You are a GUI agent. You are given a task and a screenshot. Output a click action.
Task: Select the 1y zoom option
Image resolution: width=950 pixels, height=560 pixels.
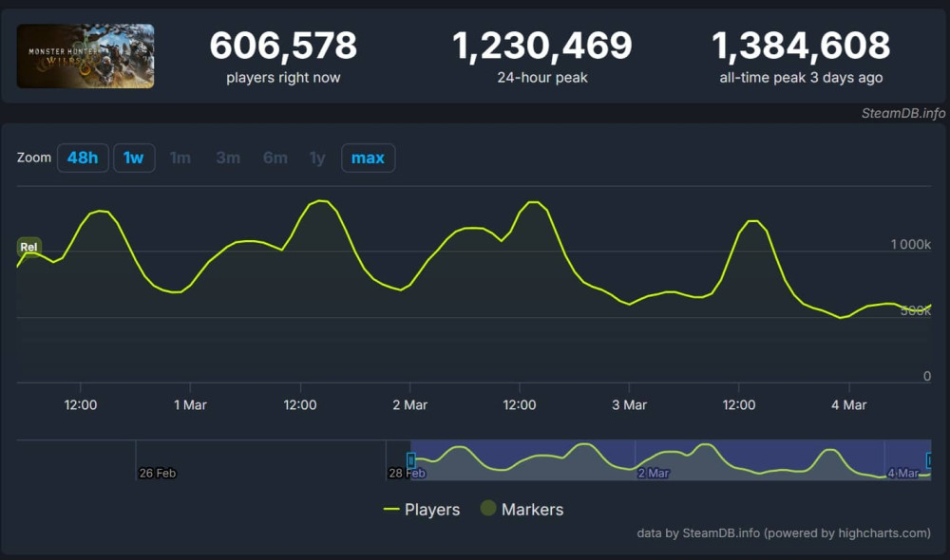point(317,158)
